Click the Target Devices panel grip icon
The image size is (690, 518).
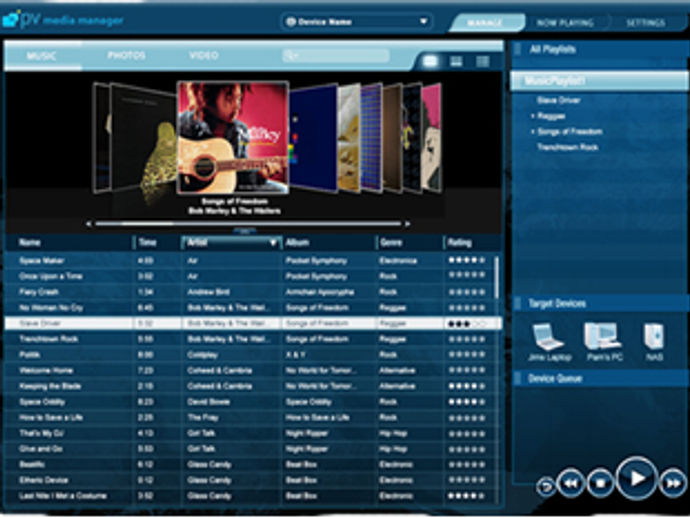518,303
